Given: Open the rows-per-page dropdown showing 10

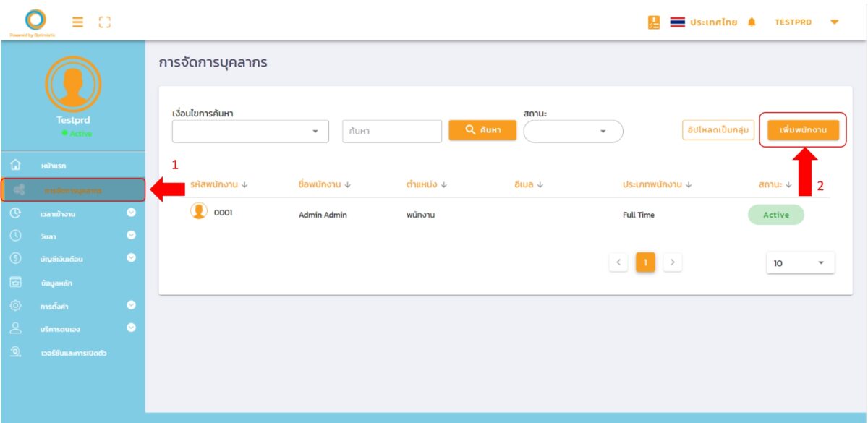Looking at the screenshot, I should 800,263.
